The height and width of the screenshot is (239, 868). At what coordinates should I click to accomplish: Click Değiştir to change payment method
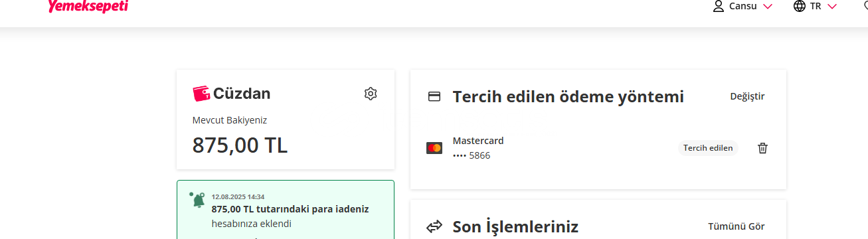click(747, 97)
